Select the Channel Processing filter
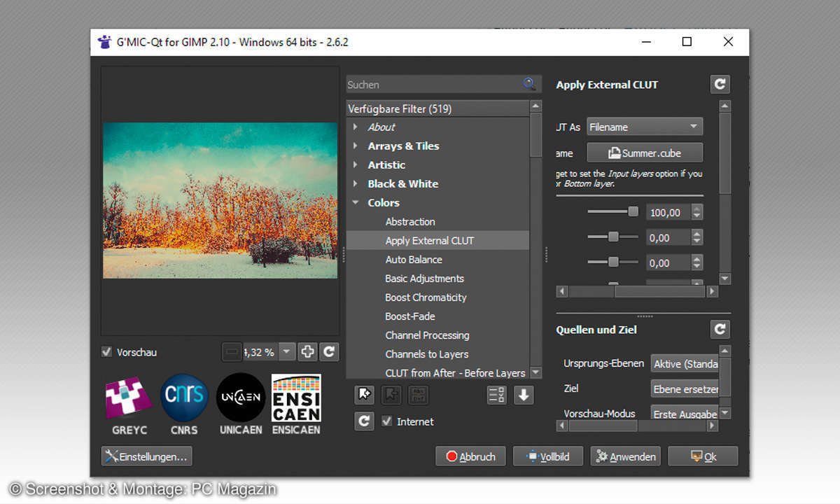 click(427, 335)
